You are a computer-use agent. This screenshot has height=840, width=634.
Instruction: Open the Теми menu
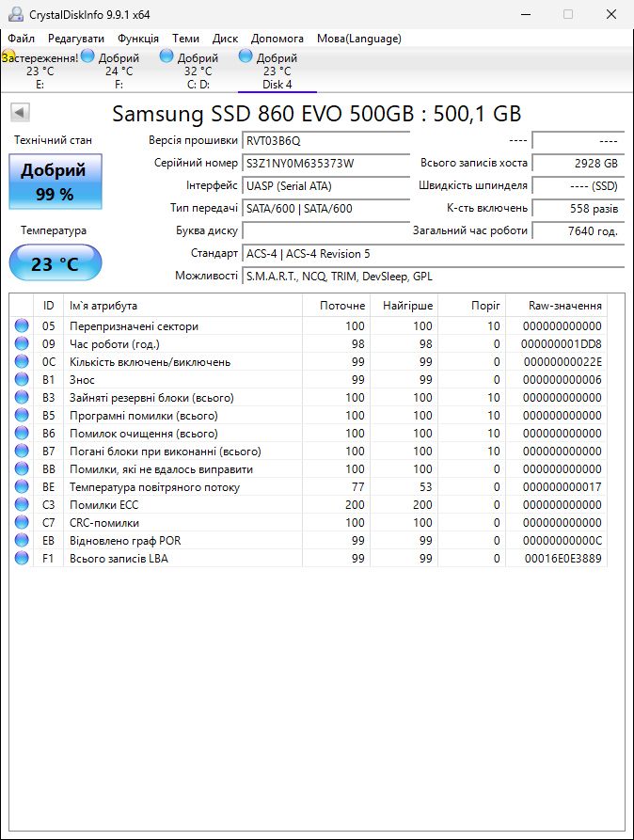pyautogui.click(x=185, y=39)
